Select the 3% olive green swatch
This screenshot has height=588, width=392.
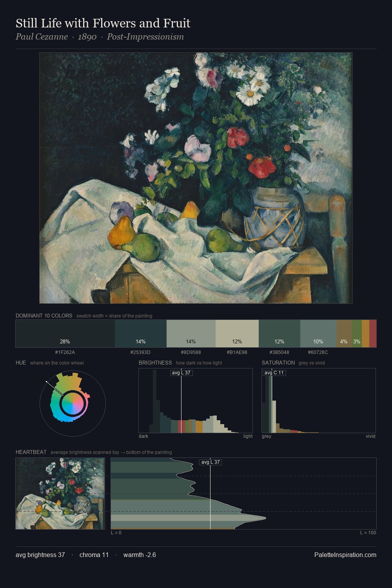pyautogui.click(x=357, y=334)
